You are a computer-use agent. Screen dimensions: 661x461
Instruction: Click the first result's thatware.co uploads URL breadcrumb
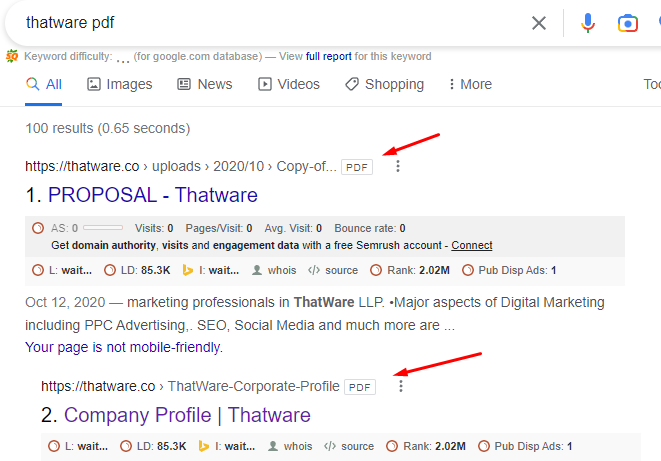click(x=181, y=166)
